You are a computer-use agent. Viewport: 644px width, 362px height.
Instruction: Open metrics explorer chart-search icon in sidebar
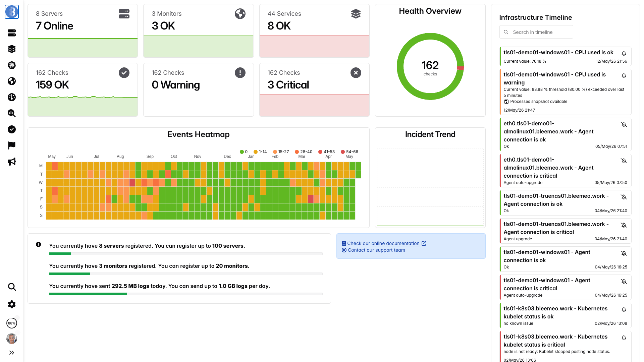(12, 113)
